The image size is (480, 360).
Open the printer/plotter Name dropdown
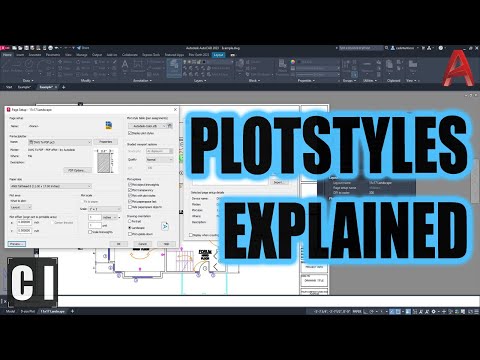tap(60, 142)
